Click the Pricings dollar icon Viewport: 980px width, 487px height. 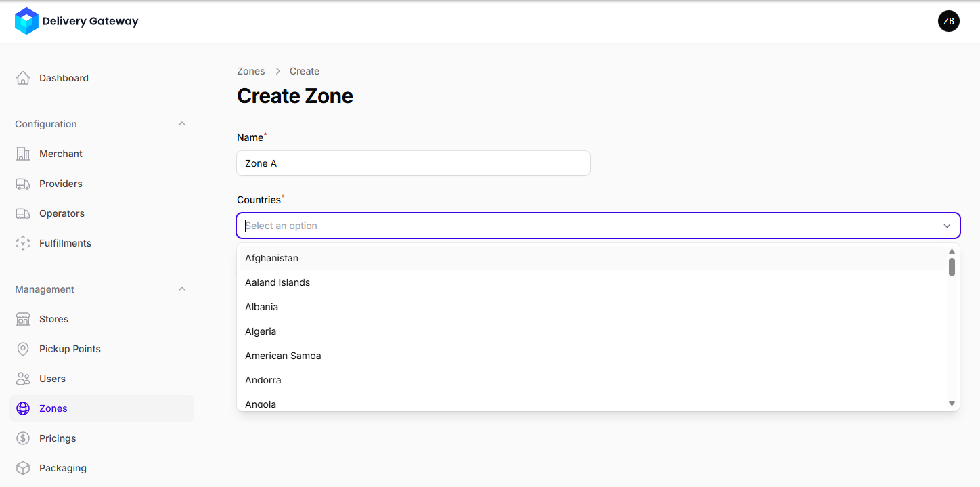click(23, 438)
